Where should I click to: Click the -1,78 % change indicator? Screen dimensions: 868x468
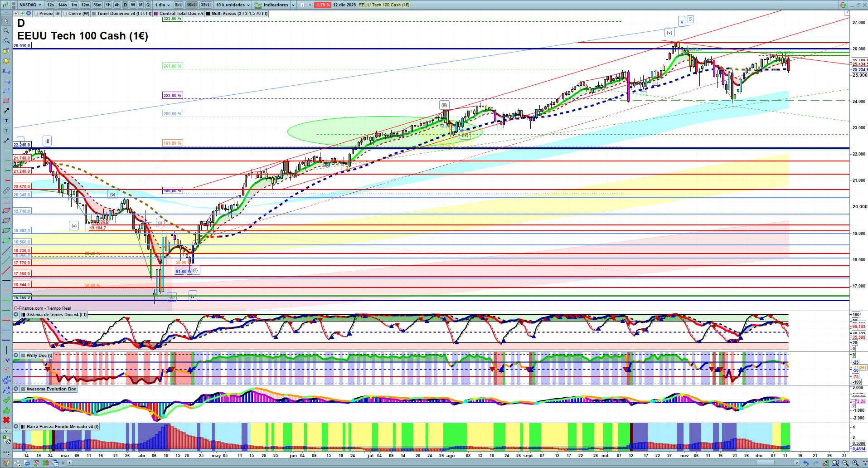click(322, 5)
